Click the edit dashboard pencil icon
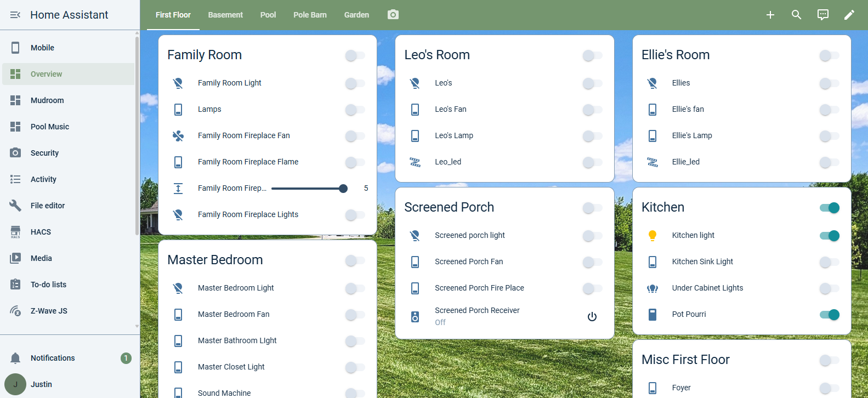Image resolution: width=868 pixels, height=398 pixels. tap(849, 15)
